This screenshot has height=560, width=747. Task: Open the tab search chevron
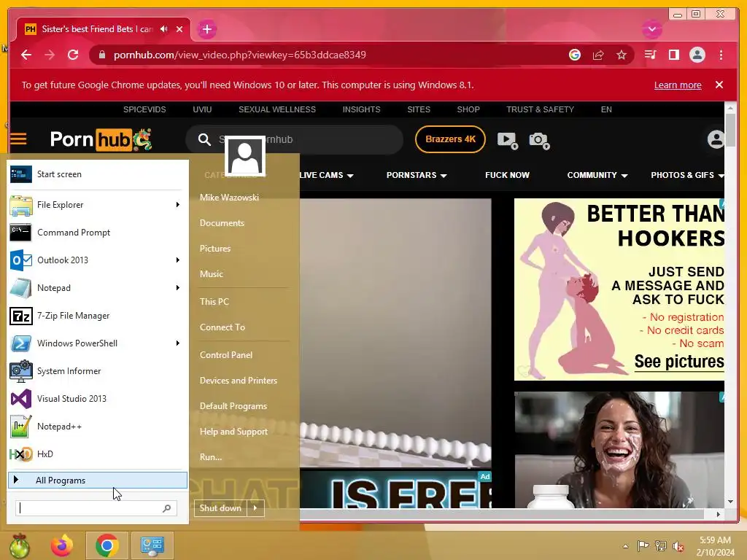pos(651,29)
